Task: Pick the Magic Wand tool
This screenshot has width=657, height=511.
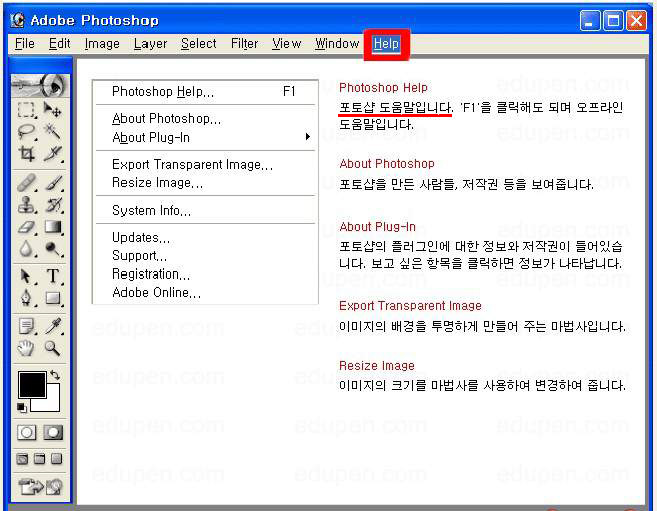Action: [x=53, y=132]
